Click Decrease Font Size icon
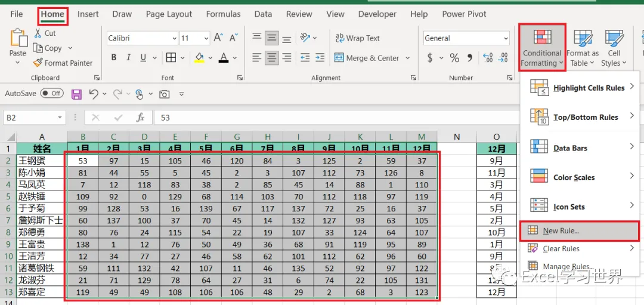The image size is (644, 305). pos(233,38)
